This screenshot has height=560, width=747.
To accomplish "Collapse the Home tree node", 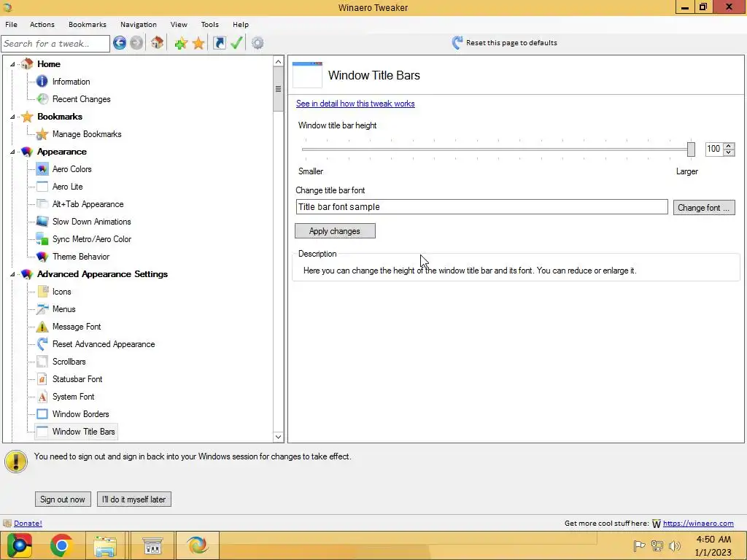I will 13,64.
